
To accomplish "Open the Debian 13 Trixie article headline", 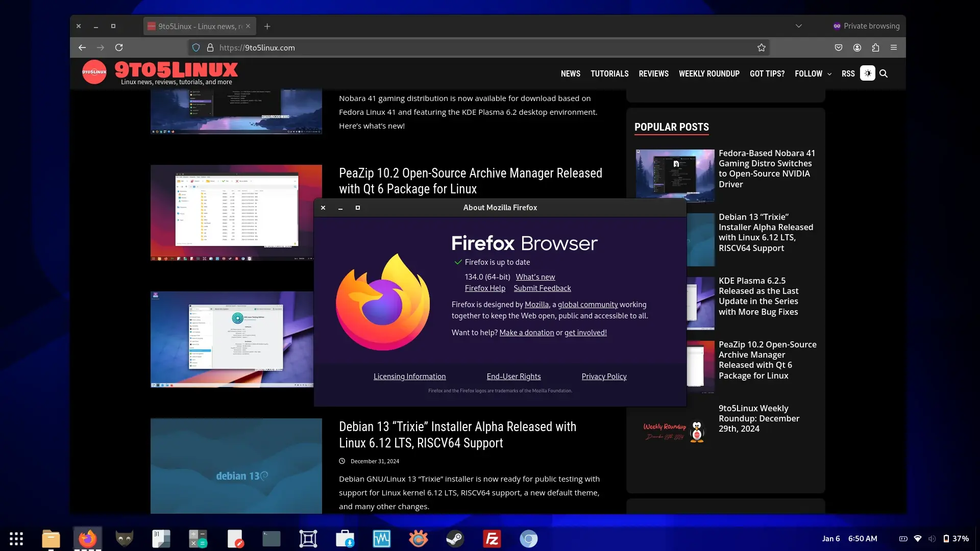I will [x=458, y=435].
